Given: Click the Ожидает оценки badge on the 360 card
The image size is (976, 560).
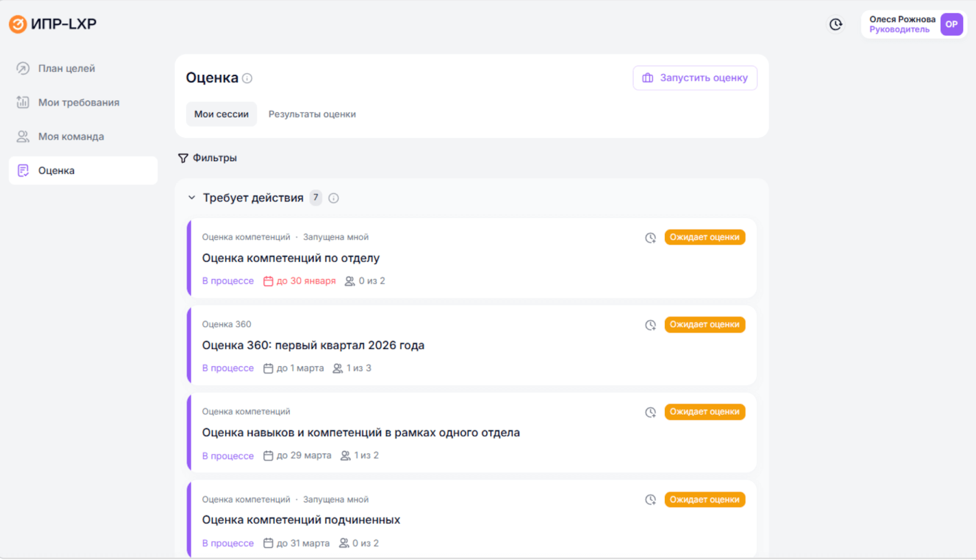Looking at the screenshot, I should click(704, 325).
